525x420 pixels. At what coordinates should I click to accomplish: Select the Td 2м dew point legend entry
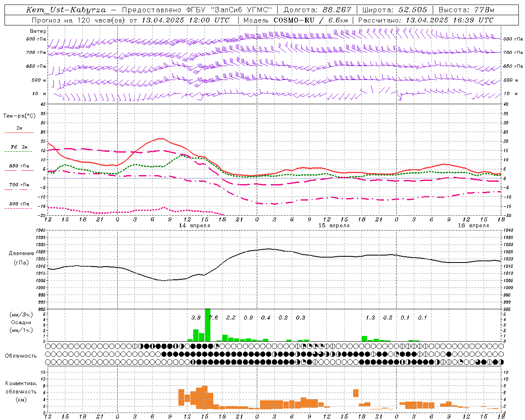click(x=19, y=147)
